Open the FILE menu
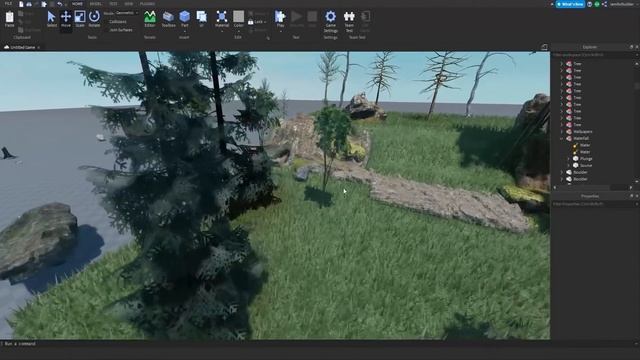640x360 pixels. 8,4
